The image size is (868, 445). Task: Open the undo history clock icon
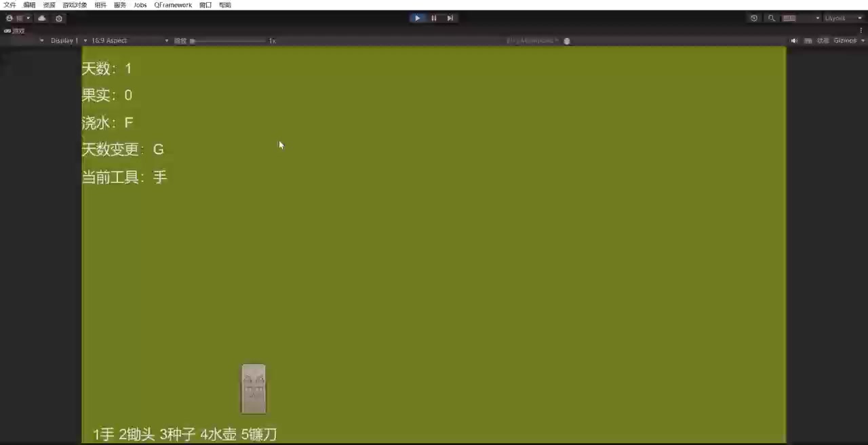click(x=754, y=18)
